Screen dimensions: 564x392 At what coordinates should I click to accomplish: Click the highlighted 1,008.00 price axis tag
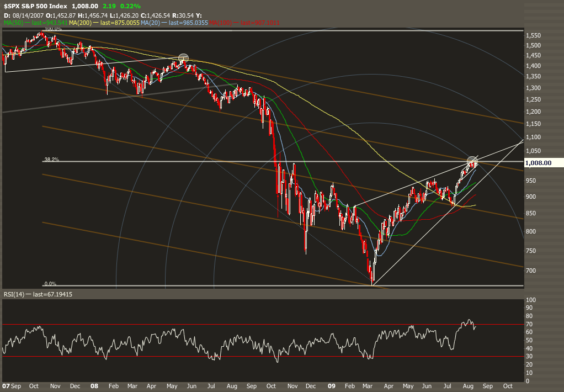click(544, 163)
